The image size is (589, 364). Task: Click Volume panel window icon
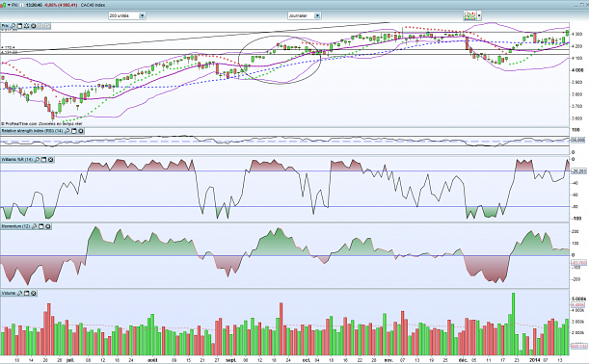pos(26,293)
